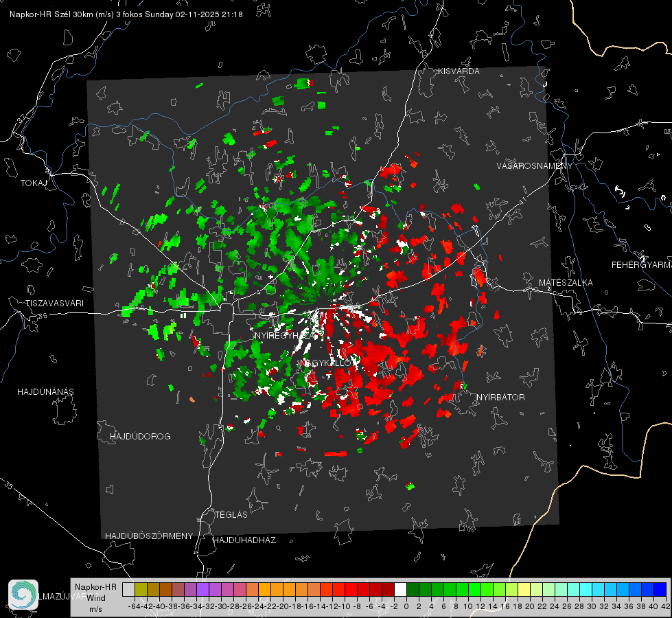The image size is (672, 618).
Task: Click the HAJDÚHADHÁZ town label
Action: [244, 540]
